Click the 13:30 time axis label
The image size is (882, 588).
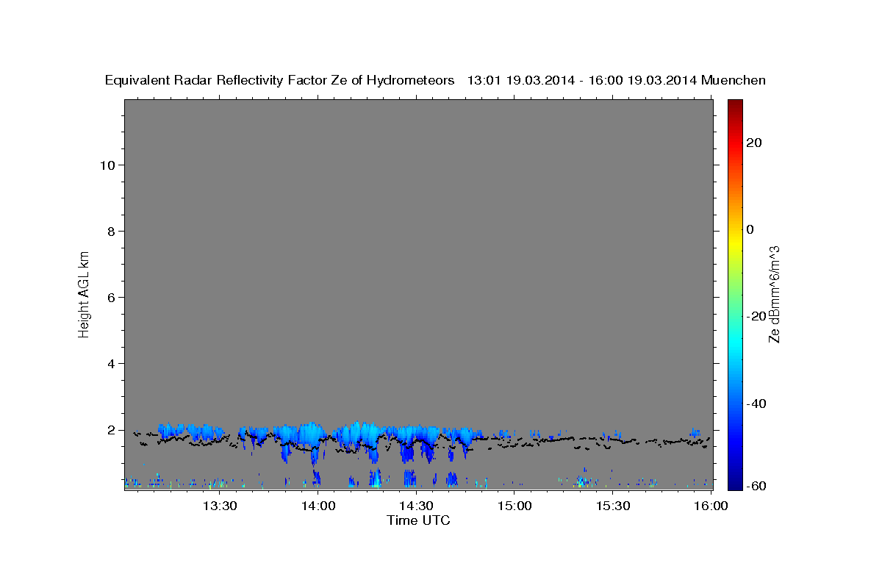point(220,506)
